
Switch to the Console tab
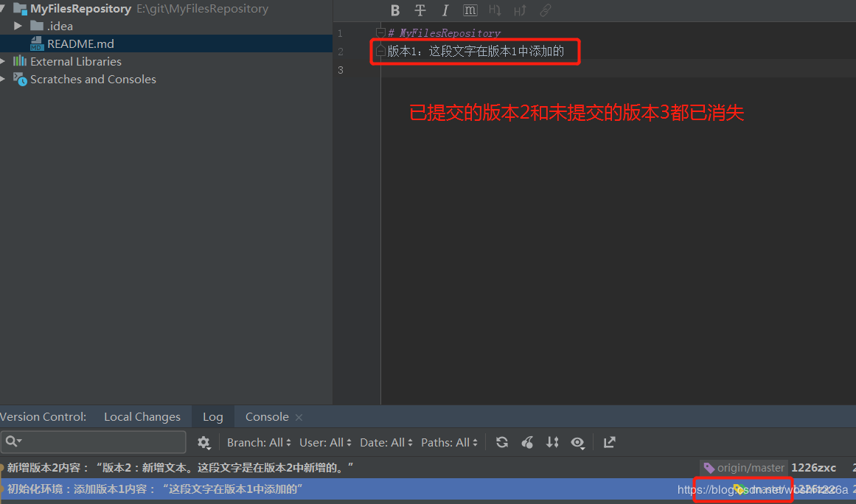point(266,416)
